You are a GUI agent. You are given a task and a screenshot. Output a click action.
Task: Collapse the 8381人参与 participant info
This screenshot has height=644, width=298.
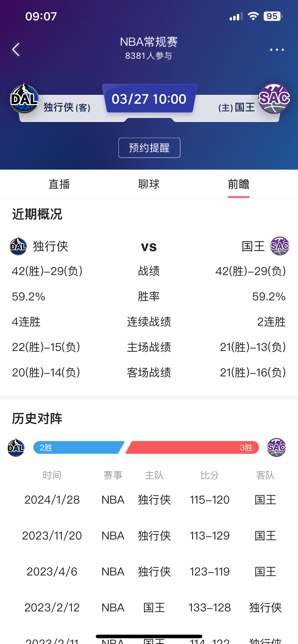[x=149, y=56]
